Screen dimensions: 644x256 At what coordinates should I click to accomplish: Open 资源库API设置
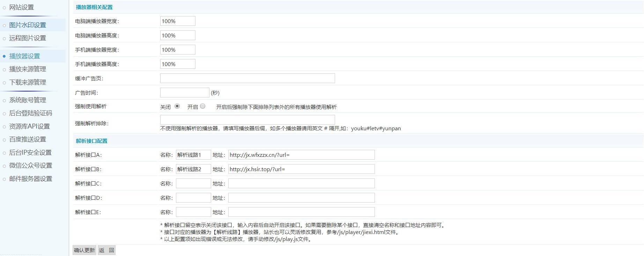[29, 126]
